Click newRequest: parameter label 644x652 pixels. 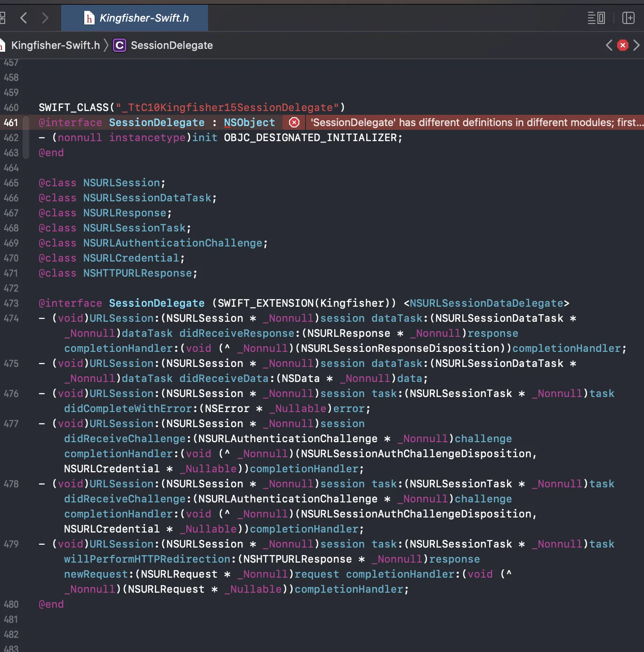99,574
